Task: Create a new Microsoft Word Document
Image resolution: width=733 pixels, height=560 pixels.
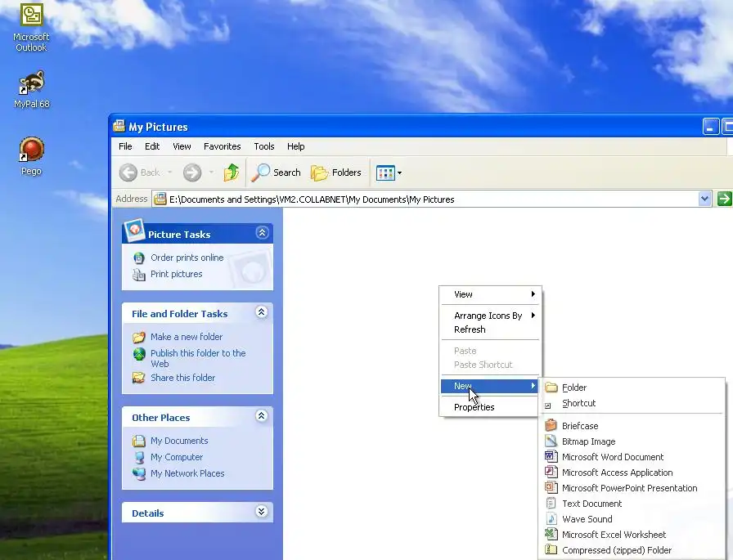Action: [x=632, y=457]
